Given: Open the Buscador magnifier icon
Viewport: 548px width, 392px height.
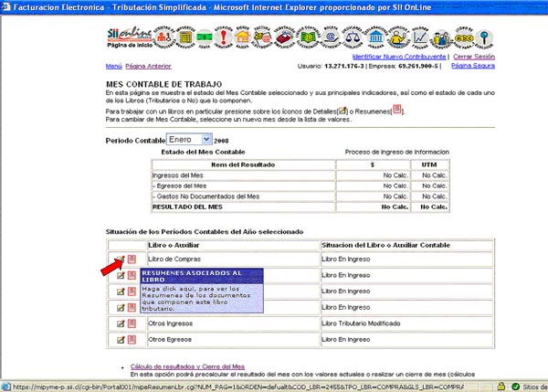Looking at the screenshot, I should [484, 37].
